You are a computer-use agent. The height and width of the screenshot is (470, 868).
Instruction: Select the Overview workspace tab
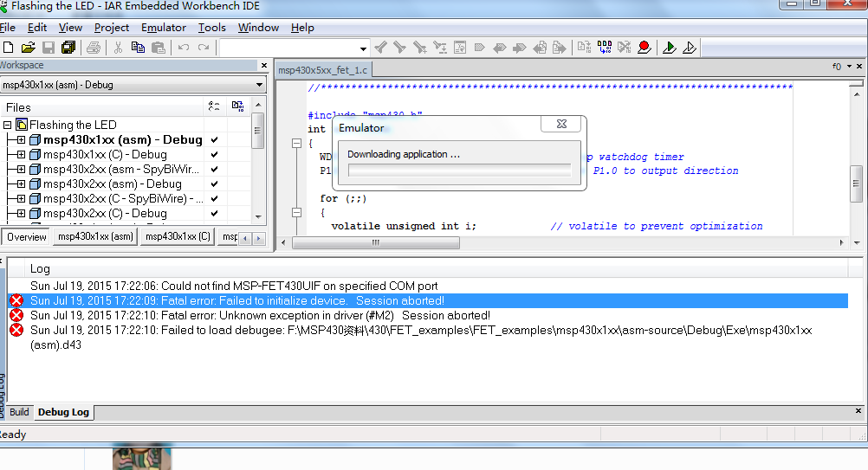tap(27, 236)
